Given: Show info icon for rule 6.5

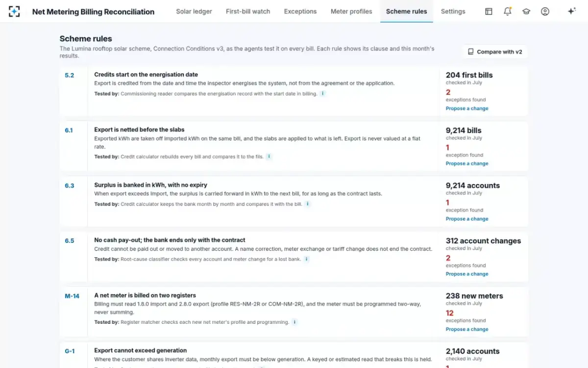Looking at the screenshot, I should pyautogui.click(x=307, y=259).
